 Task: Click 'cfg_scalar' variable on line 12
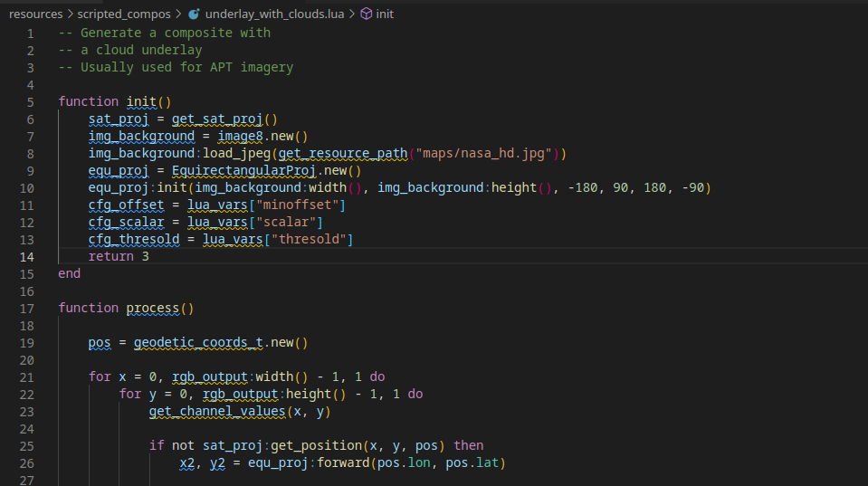(126, 222)
